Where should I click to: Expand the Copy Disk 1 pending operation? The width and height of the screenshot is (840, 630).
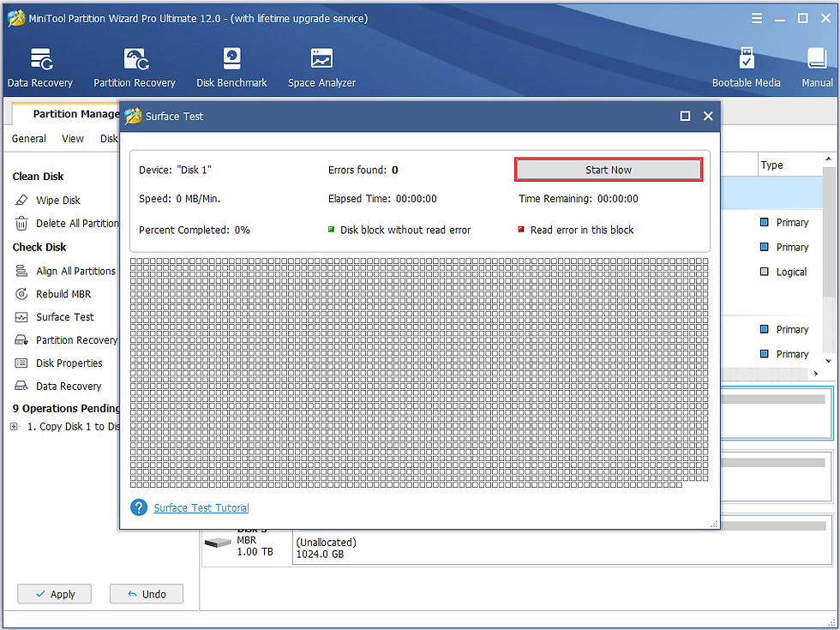pos(15,427)
